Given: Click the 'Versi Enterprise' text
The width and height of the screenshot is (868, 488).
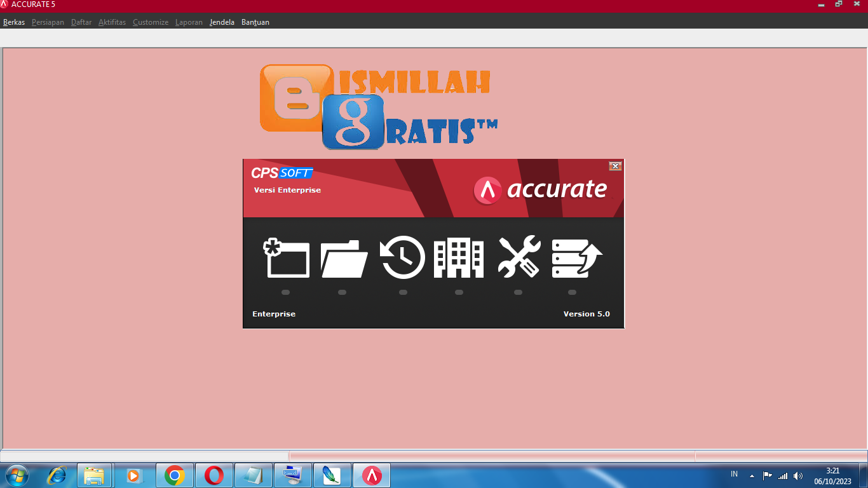Looking at the screenshot, I should coord(287,190).
